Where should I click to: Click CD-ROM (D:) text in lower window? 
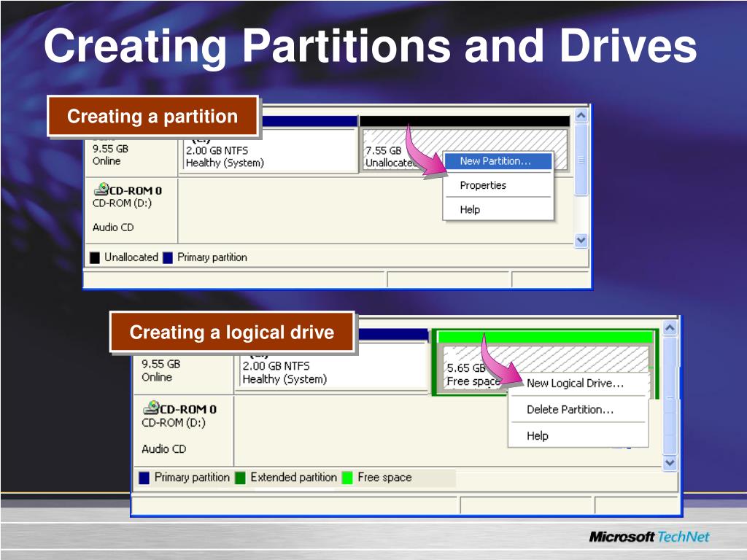pos(174,423)
